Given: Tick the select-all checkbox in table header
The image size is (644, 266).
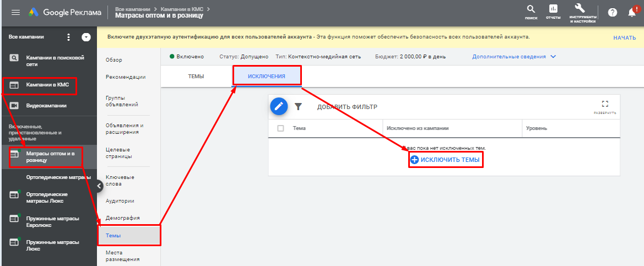Looking at the screenshot, I should 281,128.
